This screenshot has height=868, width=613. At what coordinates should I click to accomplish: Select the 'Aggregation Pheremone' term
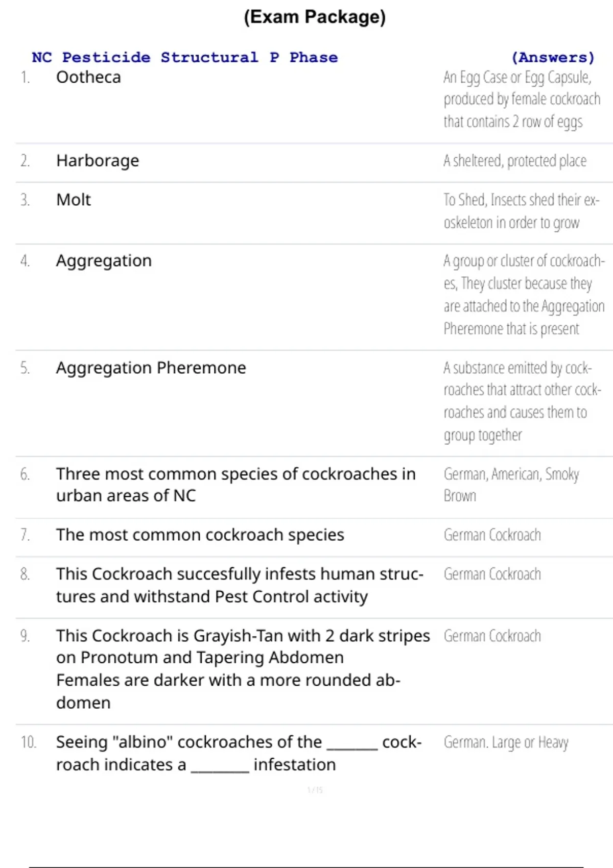point(151,368)
